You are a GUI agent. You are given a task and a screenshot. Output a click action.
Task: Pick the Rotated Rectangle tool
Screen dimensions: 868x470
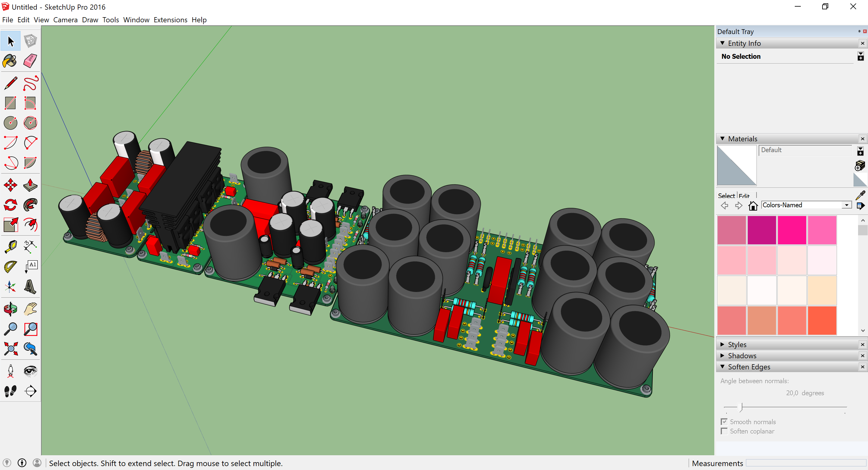[30, 103]
